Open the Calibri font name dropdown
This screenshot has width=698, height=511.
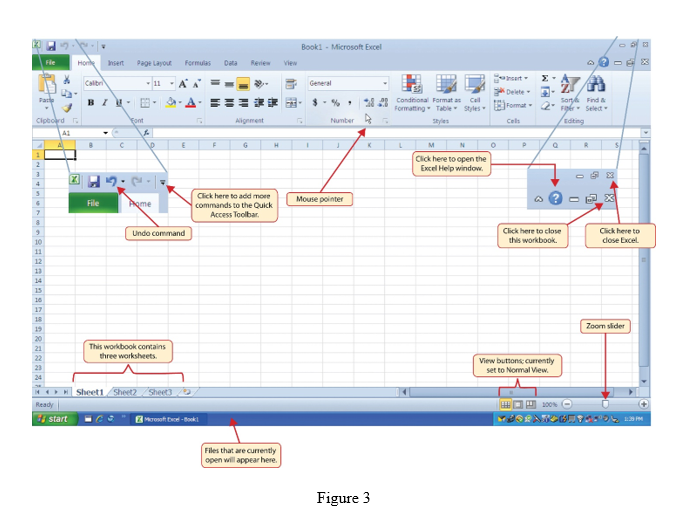click(x=148, y=83)
